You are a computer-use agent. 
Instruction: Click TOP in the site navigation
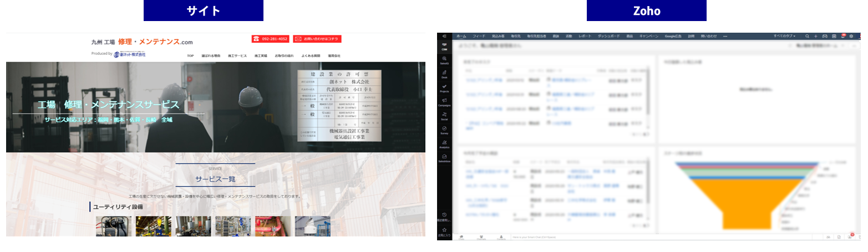[x=190, y=56]
